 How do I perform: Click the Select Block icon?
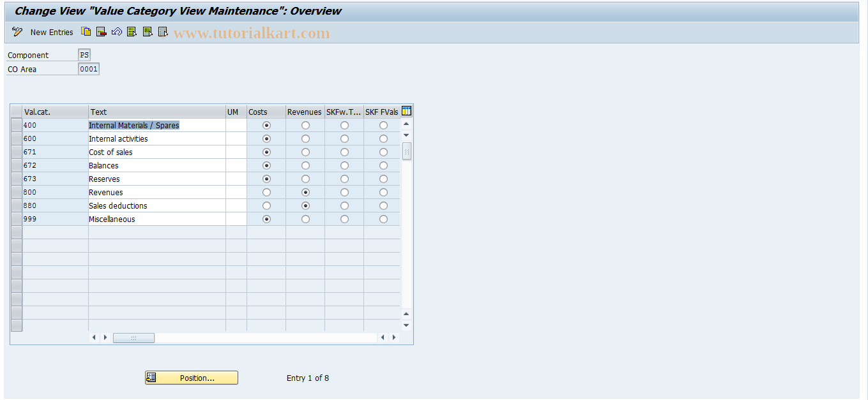(148, 31)
